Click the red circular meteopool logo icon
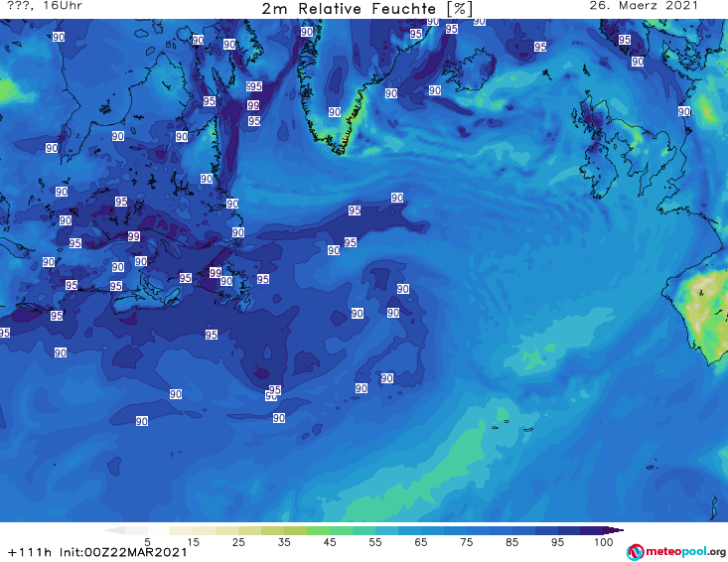The width and height of the screenshot is (728, 562). tap(635, 552)
